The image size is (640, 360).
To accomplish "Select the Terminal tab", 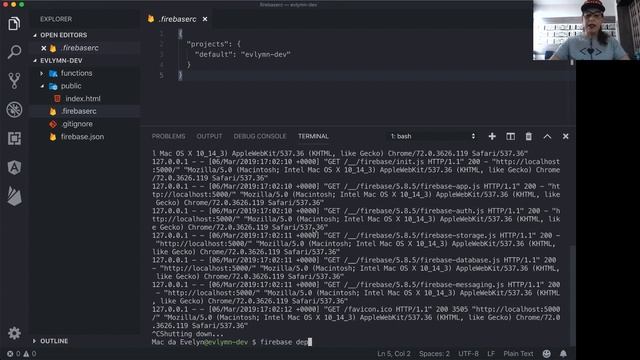I will click(313, 136).
